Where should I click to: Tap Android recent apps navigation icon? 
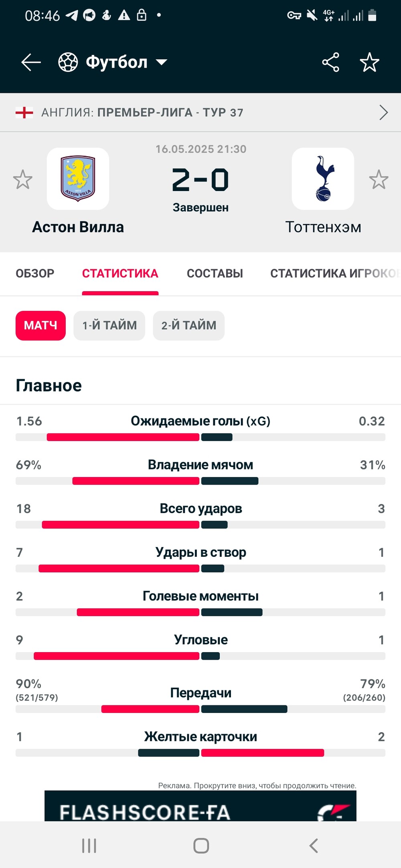(89, 846)
